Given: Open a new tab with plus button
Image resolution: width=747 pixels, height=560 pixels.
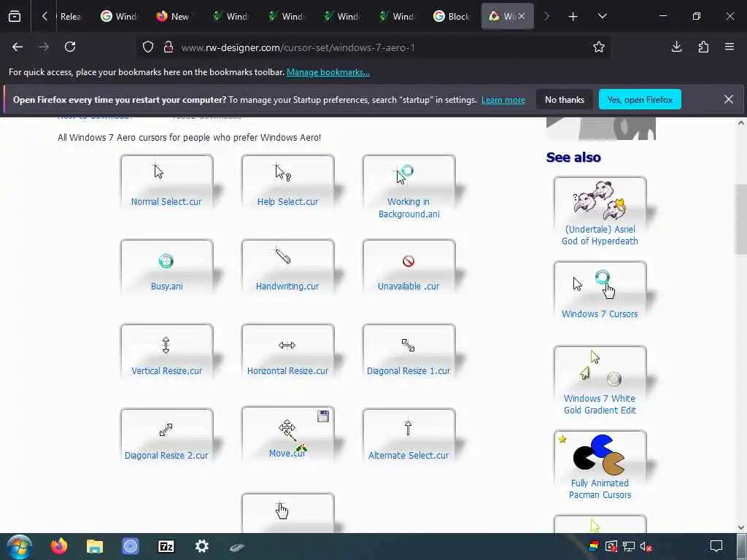Looking at the screenshot, I should pyautogui.click(x=573, y=17).
